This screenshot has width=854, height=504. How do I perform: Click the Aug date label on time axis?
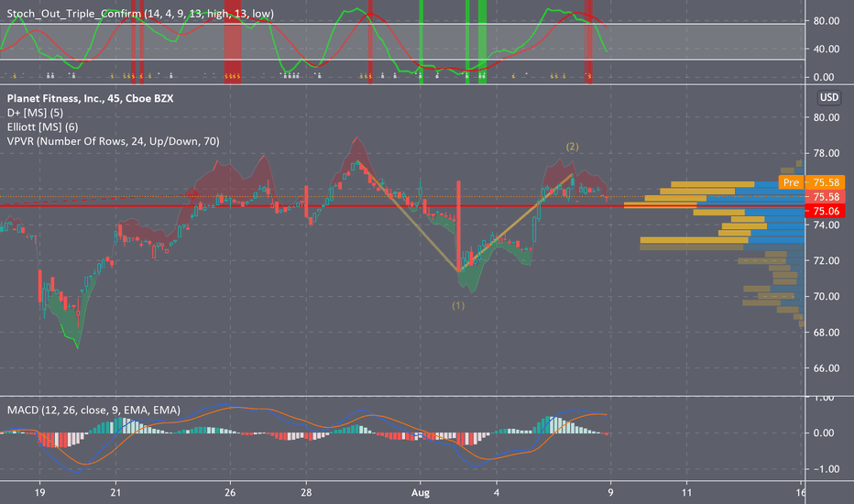(x=421, y=493)
